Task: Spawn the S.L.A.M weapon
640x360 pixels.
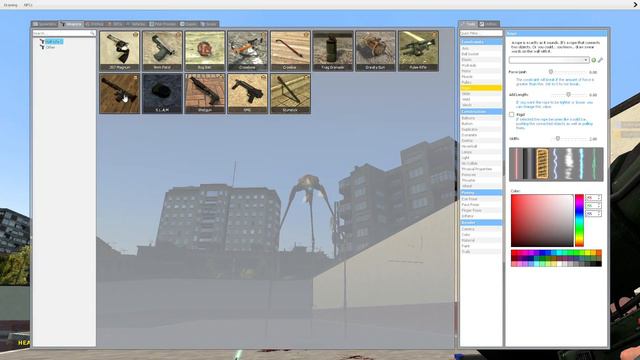Action: (162, 93)
